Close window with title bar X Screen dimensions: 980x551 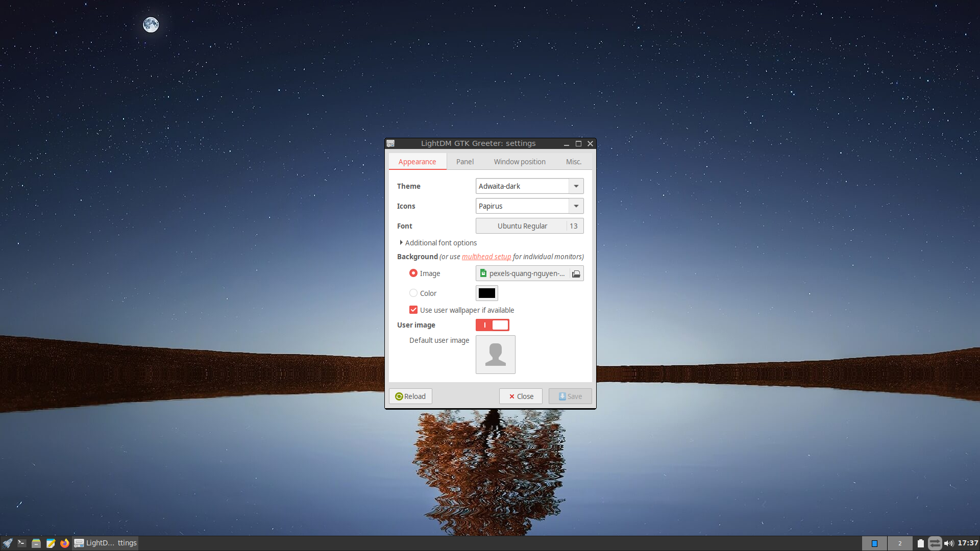tap(590, 144)
